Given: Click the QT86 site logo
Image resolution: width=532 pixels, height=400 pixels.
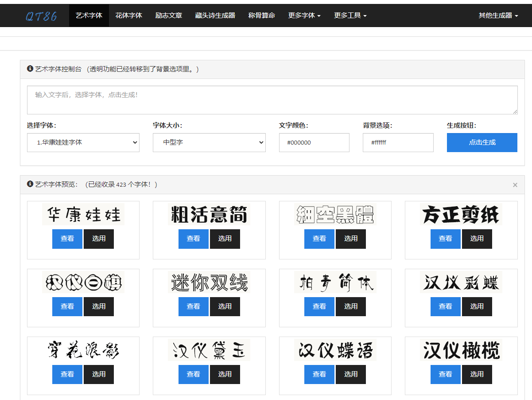Looking at the screenshot, I should (x=41, y=16).
